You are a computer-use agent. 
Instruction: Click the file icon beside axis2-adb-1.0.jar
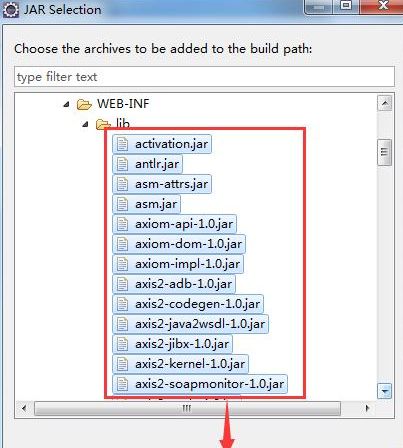point(122,284)
